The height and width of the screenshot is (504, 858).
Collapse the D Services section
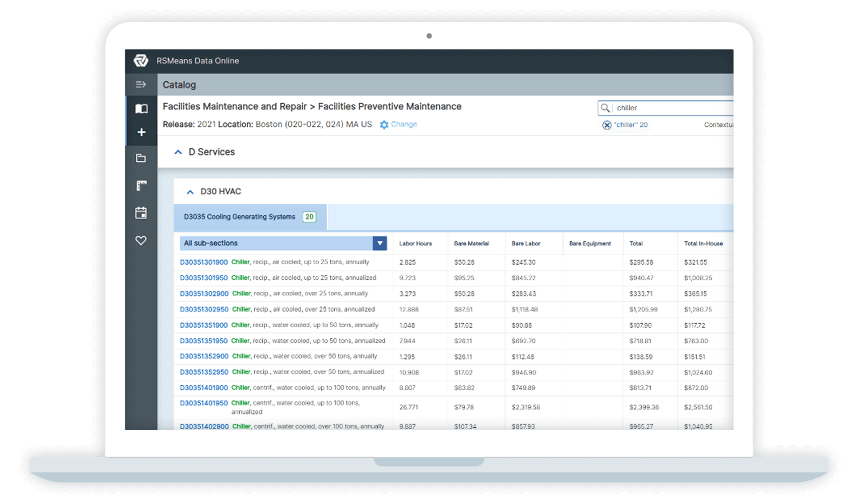pyautogui.click(x=178, y=152)
